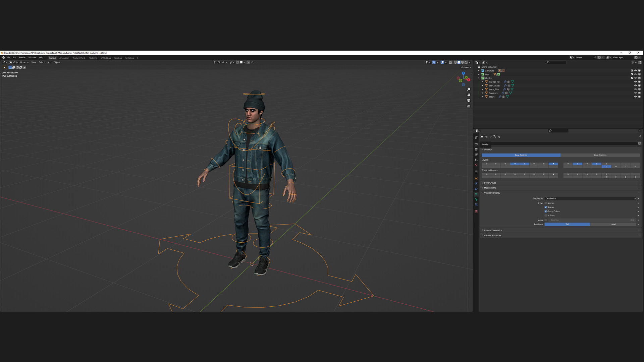
Task: Click the pan view hand icon
Action: 469,95
